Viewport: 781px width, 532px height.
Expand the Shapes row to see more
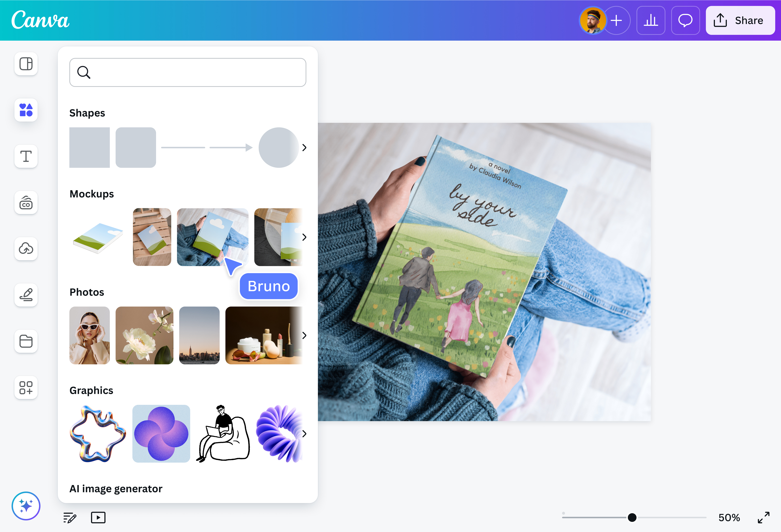tap(305, 147)
